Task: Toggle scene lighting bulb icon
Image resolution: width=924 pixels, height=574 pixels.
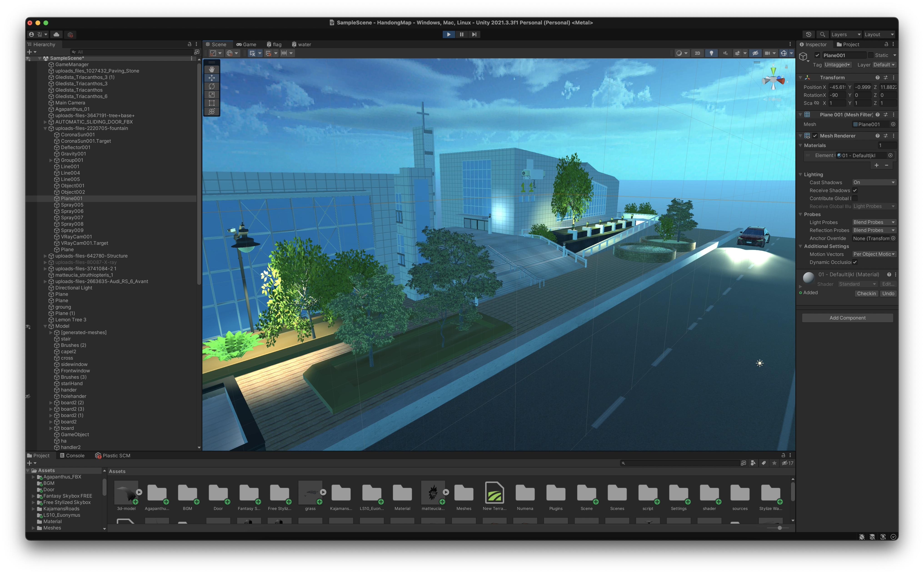Action: click(x=711, y=53)
